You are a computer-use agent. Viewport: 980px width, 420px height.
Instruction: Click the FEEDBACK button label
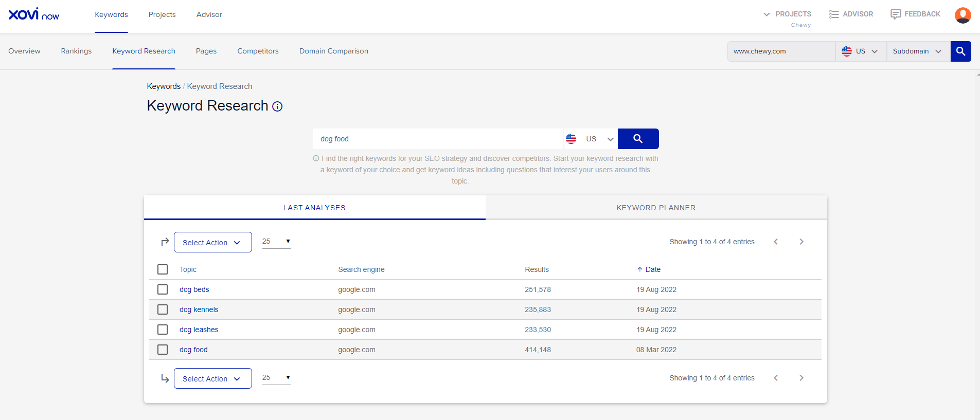click(922, 14)
